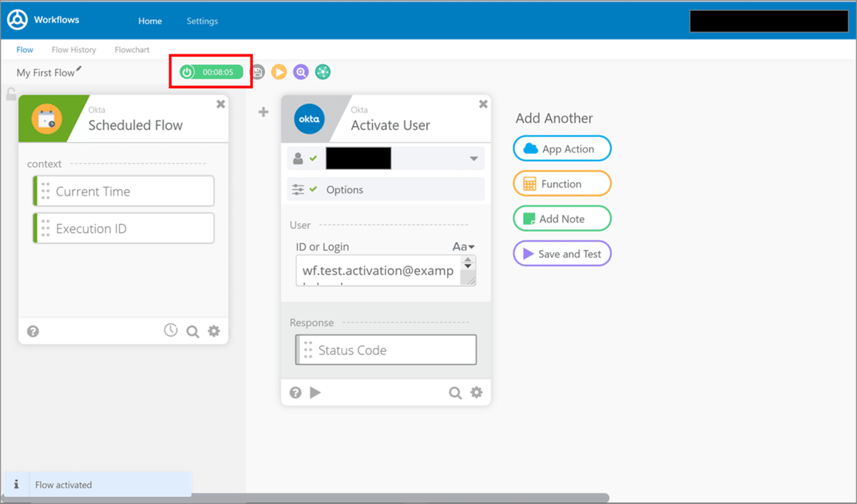
Task: Open gear settings on Scheduled Flow card
Action: [x=214, y=331]
